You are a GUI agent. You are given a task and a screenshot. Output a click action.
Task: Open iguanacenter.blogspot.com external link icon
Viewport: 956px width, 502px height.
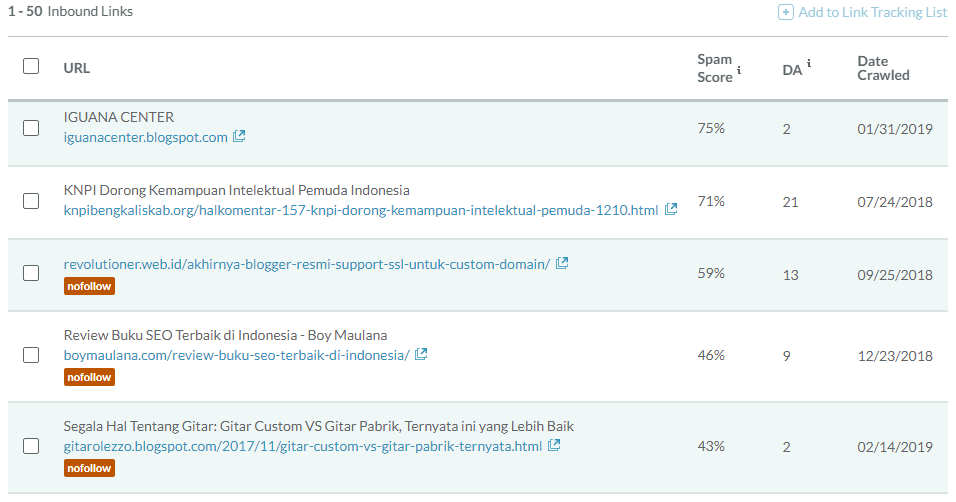(239, 136)
